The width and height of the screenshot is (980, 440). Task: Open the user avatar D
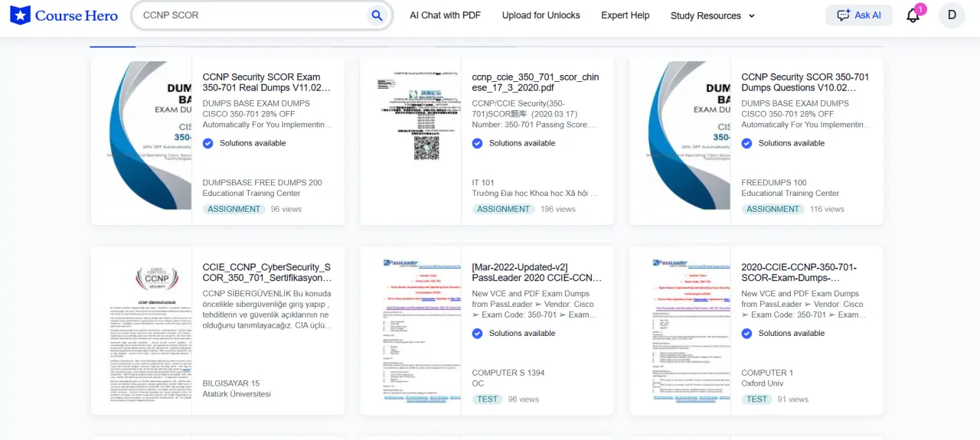952,15
